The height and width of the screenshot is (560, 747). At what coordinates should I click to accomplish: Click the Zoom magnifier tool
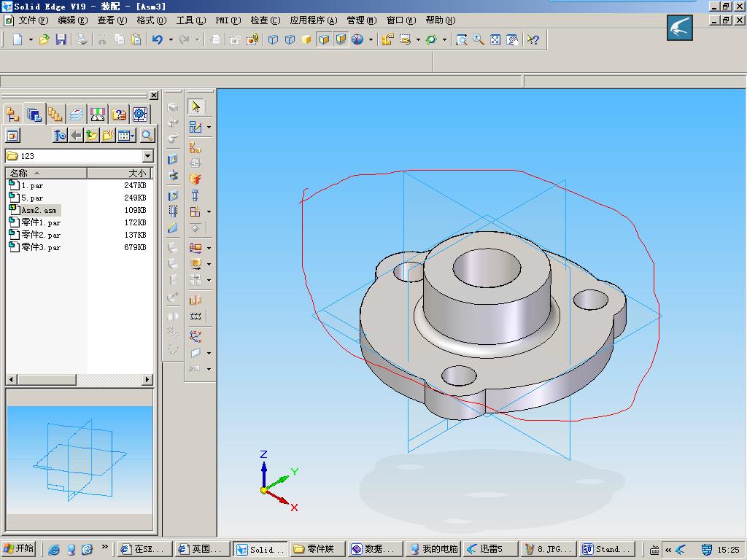(x=479, y=39)
